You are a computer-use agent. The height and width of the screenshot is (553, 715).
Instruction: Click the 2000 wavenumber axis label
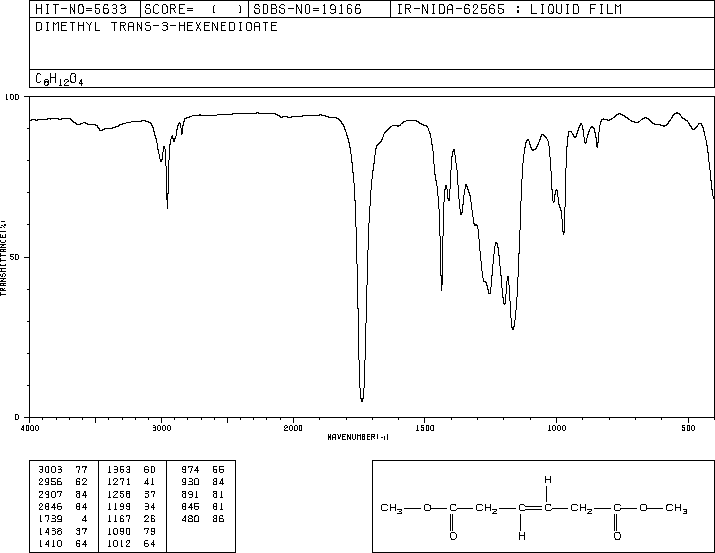(x=293, y=428)
